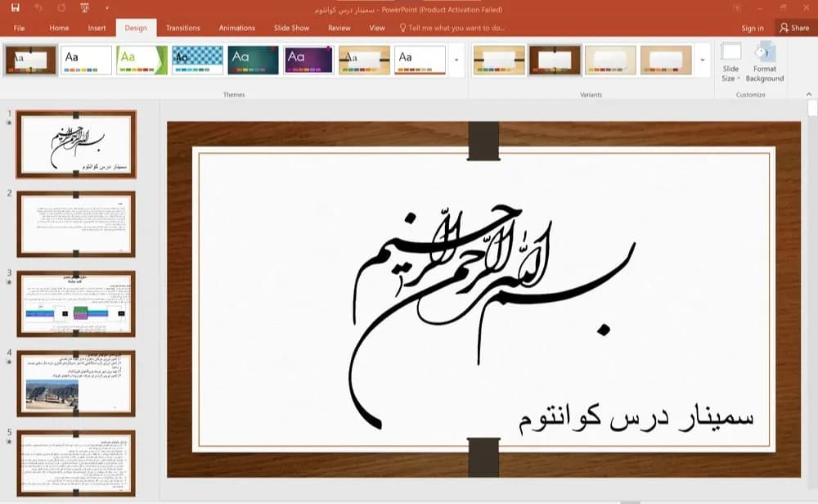Click the Save icon in quick access toolbar

(x=15, y=8)
